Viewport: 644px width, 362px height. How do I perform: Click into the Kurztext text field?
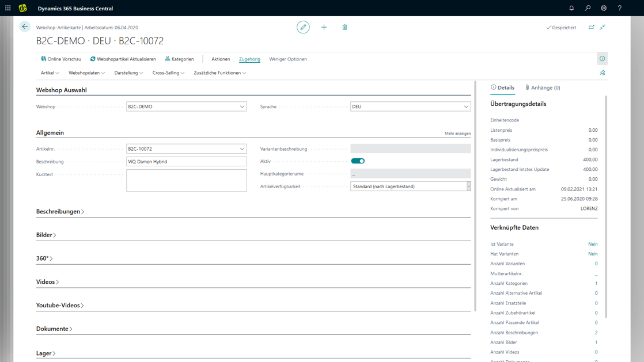pos(186,180)
